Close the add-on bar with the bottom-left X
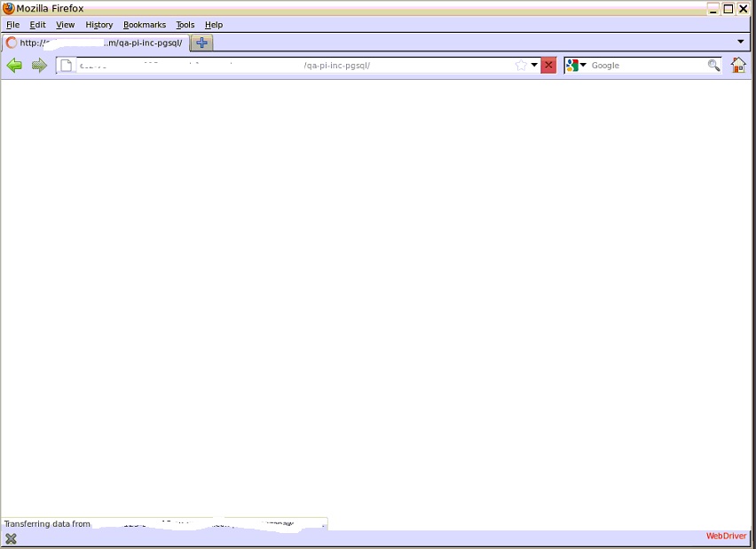The image size is (756, 549). click(11, 538)
